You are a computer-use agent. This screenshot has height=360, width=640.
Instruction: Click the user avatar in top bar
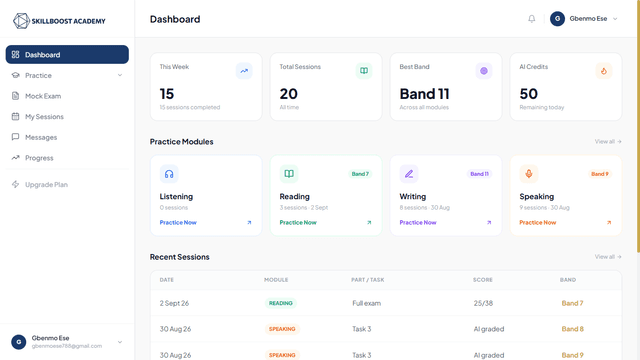point(557,19)
